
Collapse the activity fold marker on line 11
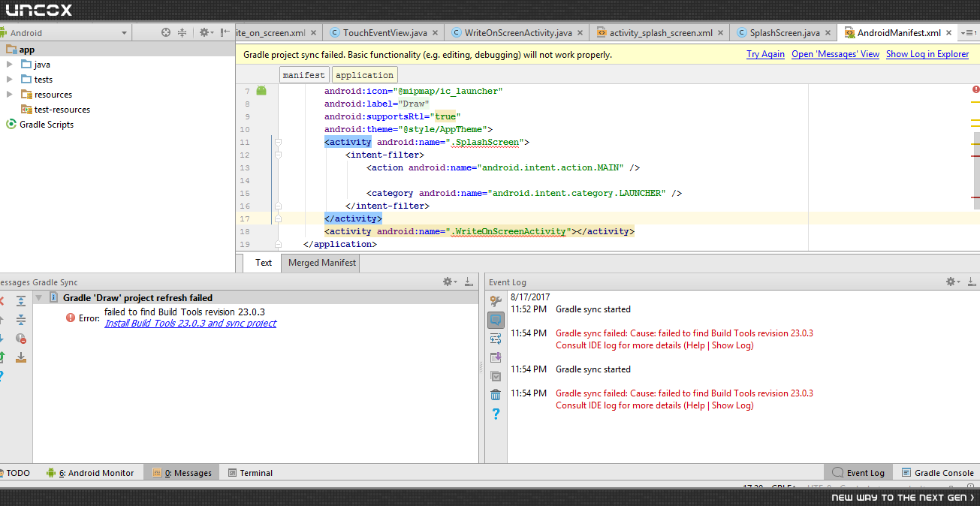click(x=278, y=142)
